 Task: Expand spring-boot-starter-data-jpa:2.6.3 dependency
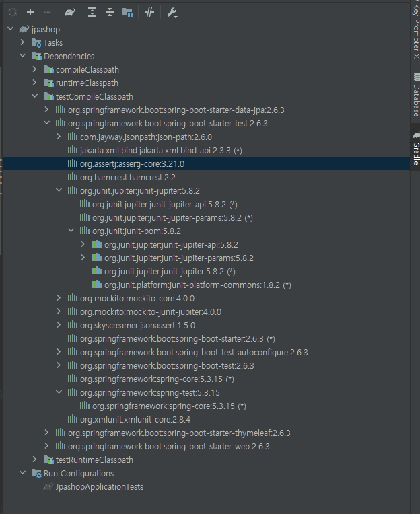pyautogui.click(x=46, y=110)
